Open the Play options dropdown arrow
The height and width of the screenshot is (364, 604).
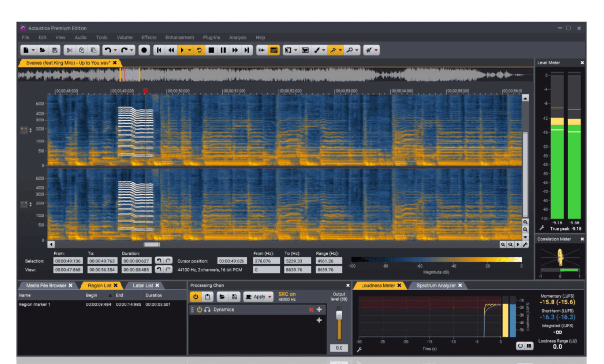[189, 50]
